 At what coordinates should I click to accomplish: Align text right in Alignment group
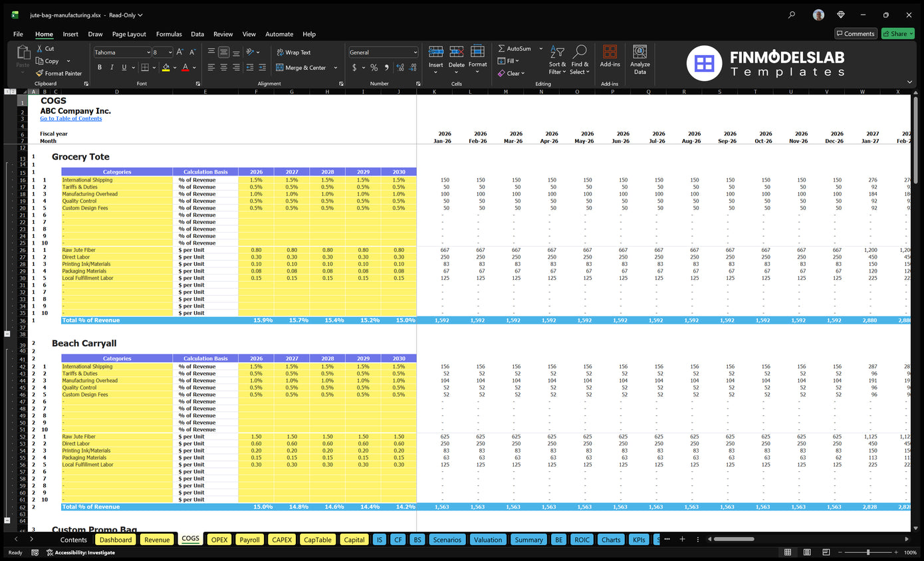(237, 67)
